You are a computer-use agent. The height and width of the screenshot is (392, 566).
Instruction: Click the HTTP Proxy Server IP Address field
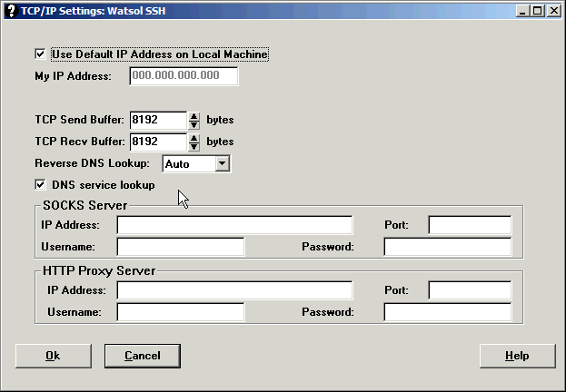point(234,290)
